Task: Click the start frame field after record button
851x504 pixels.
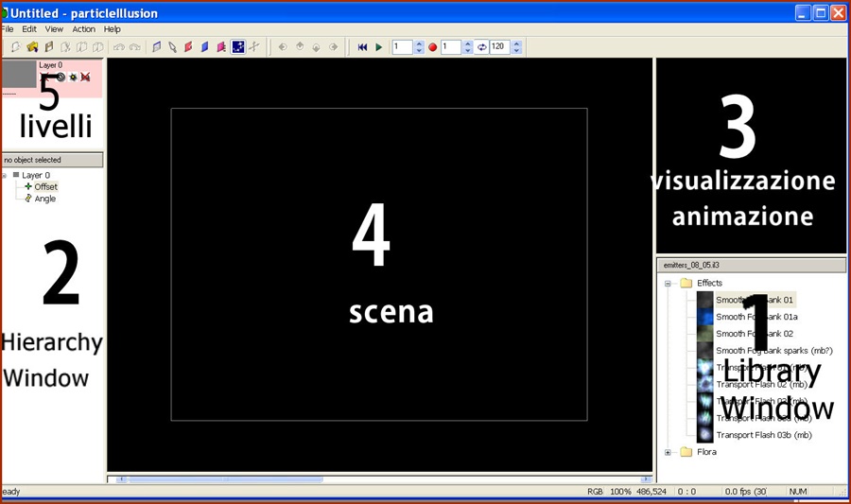Action: [451, 46]
